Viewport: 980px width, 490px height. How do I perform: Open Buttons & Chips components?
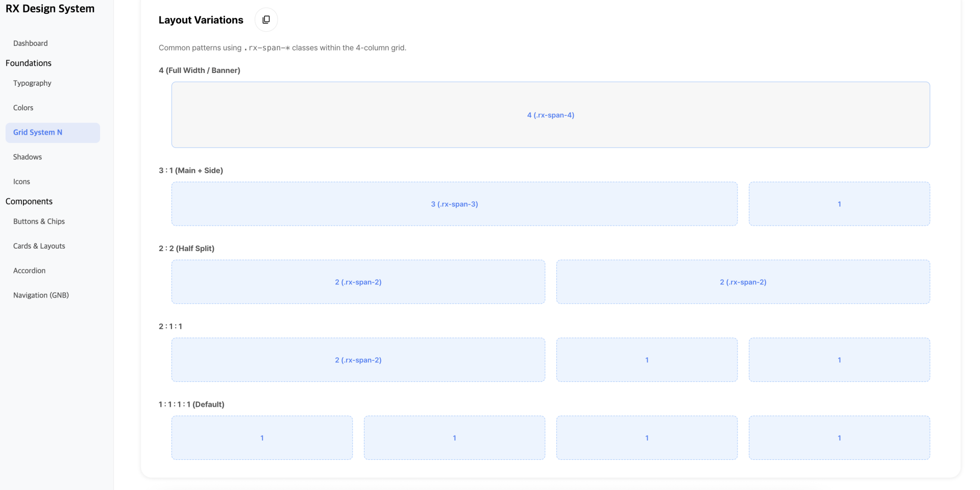[x=39, y=222]
